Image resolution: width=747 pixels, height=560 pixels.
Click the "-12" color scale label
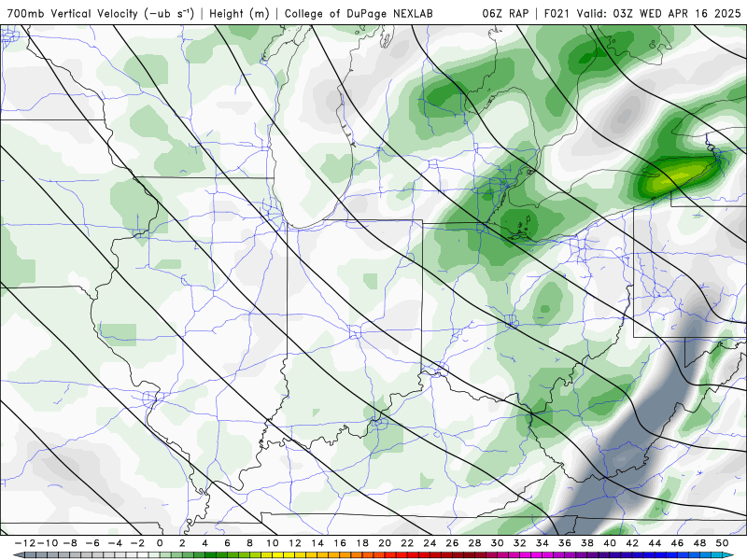(x=25, y=543)
